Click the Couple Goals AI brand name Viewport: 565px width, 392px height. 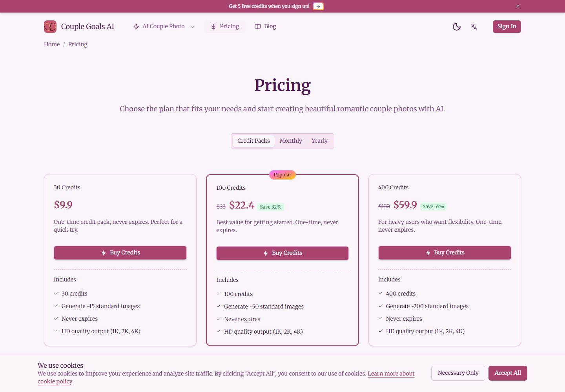[x=87, y=27]
